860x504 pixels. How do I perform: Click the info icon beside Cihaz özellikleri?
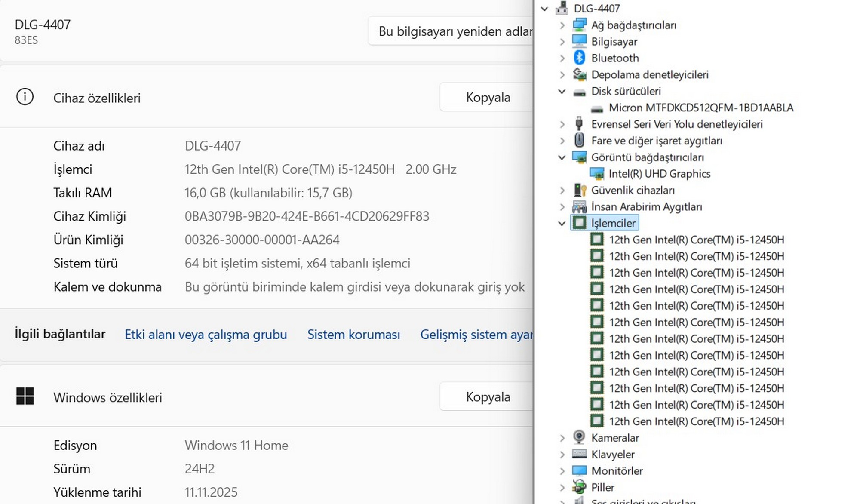point(25,97)
